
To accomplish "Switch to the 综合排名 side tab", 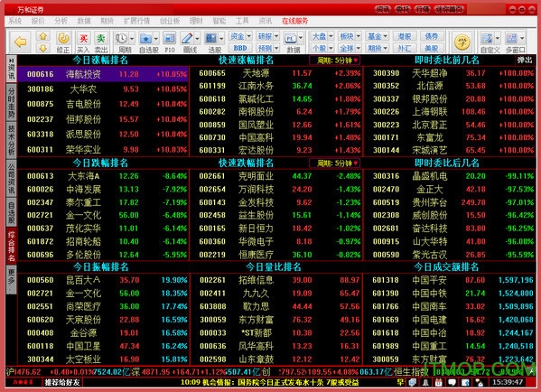I will pos(12,247).
